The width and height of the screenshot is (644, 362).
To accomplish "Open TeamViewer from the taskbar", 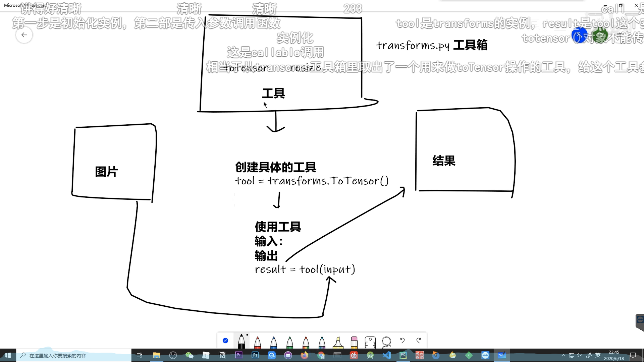I will click(x=485, y=355).
